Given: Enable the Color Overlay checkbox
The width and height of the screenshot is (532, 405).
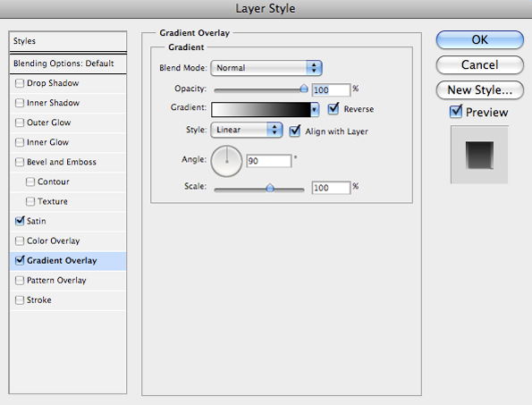Looking at the screenshot, I should [20, 240].
